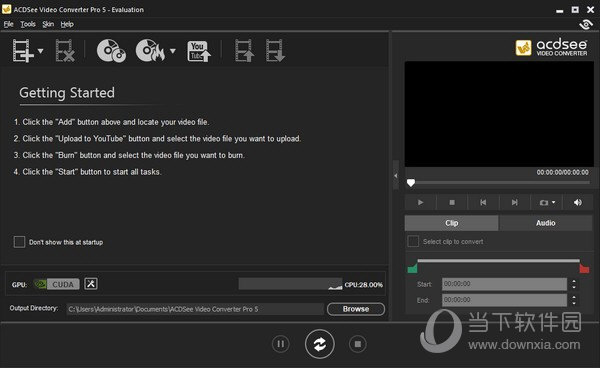
Task: Click the green clip start marker
Action: (412, 269)
